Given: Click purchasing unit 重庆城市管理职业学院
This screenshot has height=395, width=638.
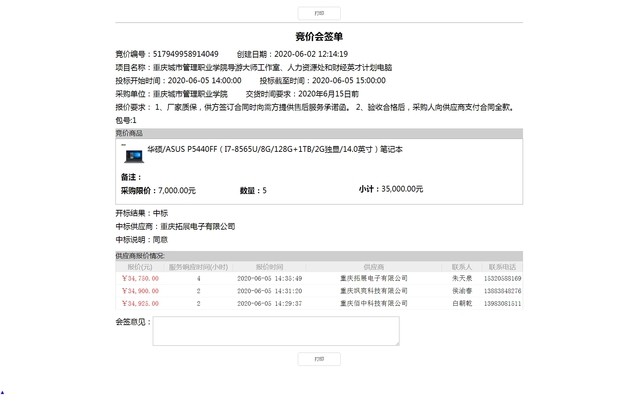Looking at the screenshot, I should [x=190, y=94].
